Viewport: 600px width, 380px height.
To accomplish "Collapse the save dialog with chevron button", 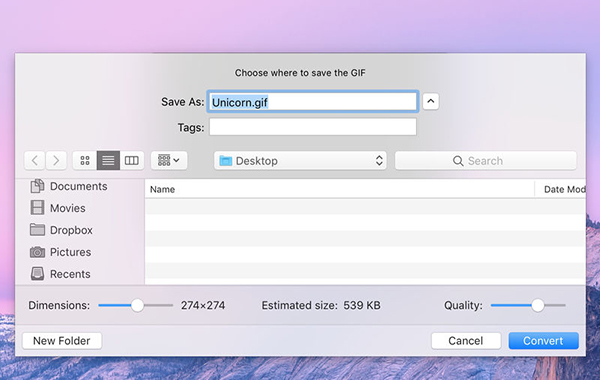I will (x=430, y=101).
